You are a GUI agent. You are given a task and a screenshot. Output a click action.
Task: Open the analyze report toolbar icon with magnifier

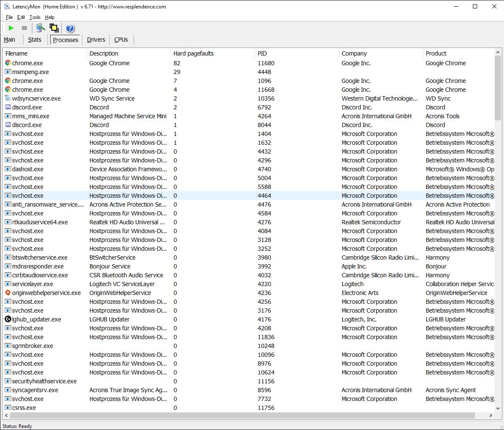click(40, 28)
